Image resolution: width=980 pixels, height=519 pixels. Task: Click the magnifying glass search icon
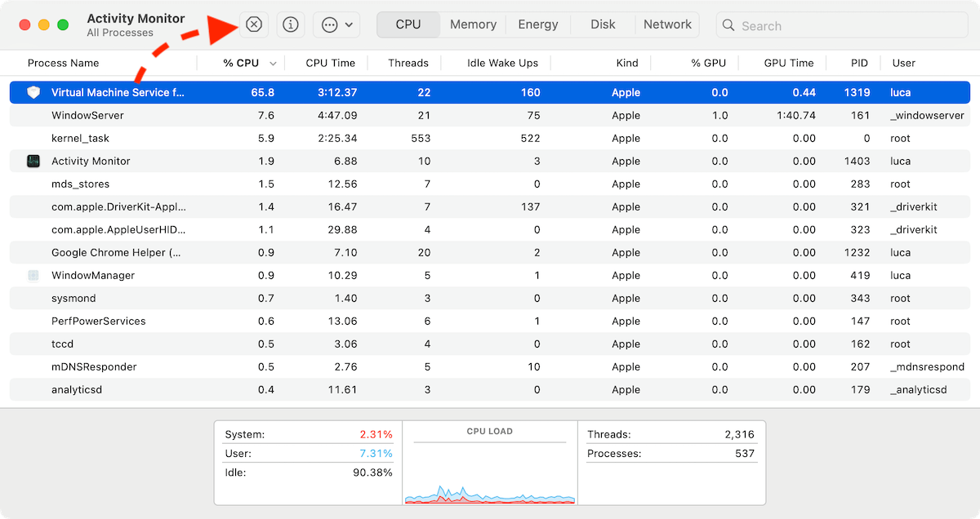728,25
